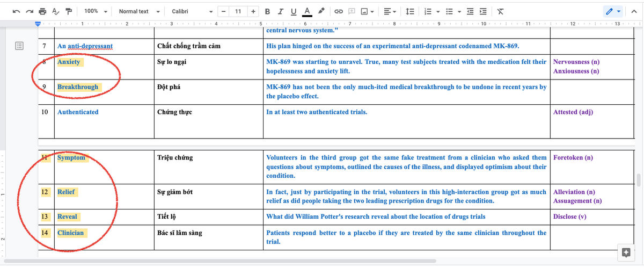Hide the menus with chevron arrow

(x=634, y=11)
